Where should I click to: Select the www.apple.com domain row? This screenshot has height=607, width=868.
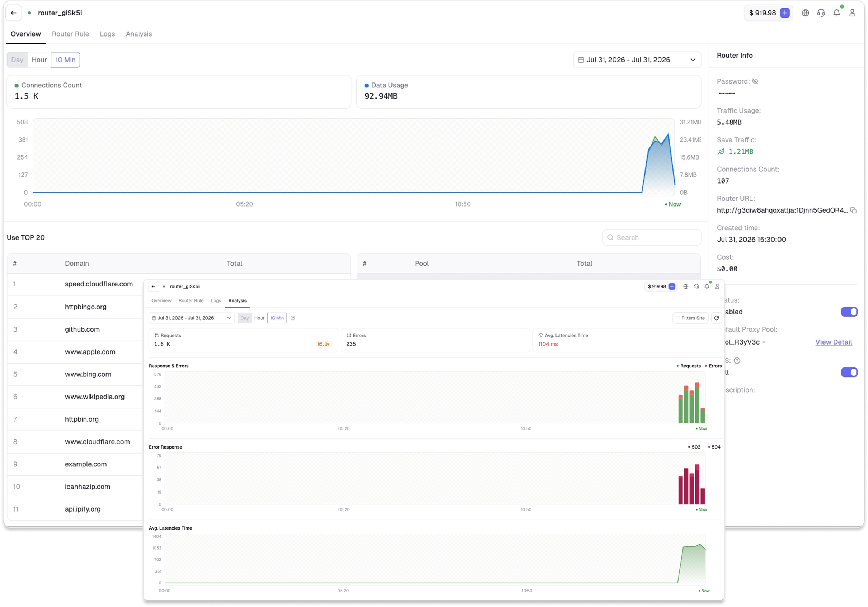90,352
